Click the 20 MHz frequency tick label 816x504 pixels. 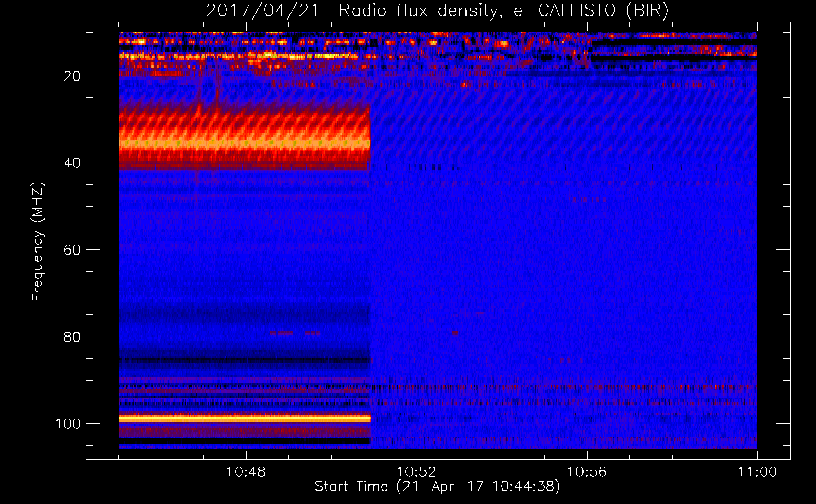point(72,76)
